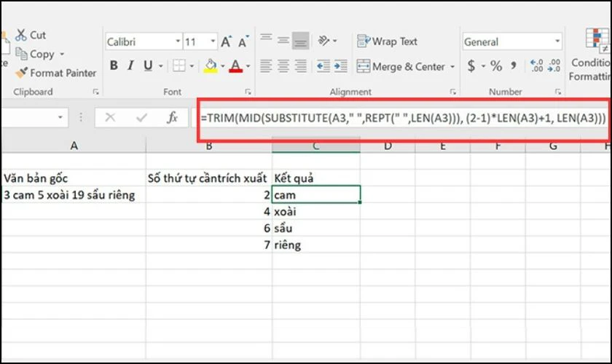Image resolution: width=612 pixels, height=364 pixels.
Task: Open Number dialog launcher
Action: click(558, 92)
